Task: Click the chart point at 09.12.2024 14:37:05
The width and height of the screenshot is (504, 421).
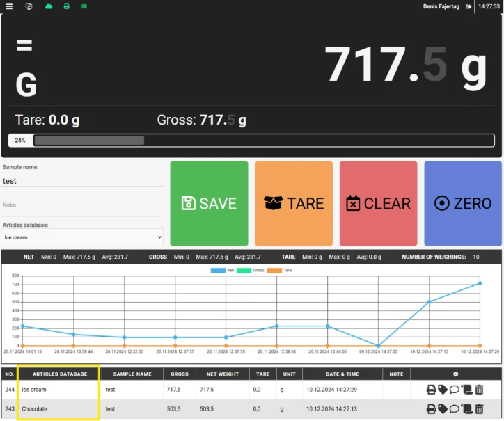Action: [378, 346]
